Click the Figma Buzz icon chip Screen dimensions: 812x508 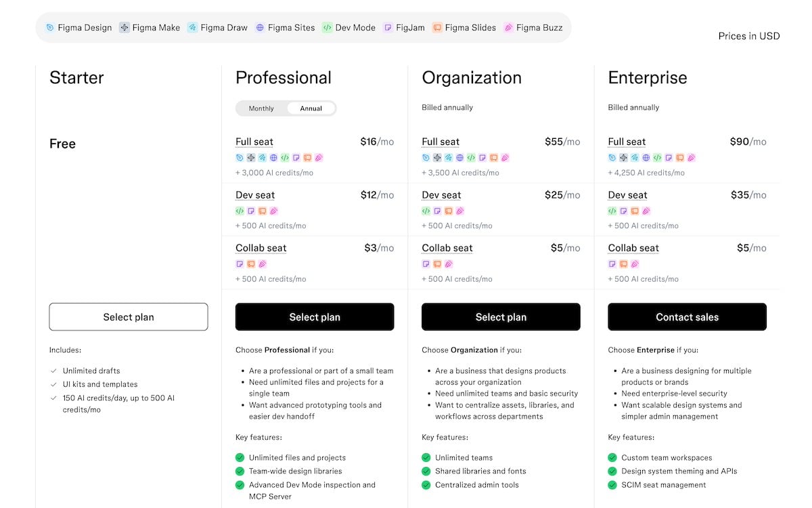click(x=508, y=28)
